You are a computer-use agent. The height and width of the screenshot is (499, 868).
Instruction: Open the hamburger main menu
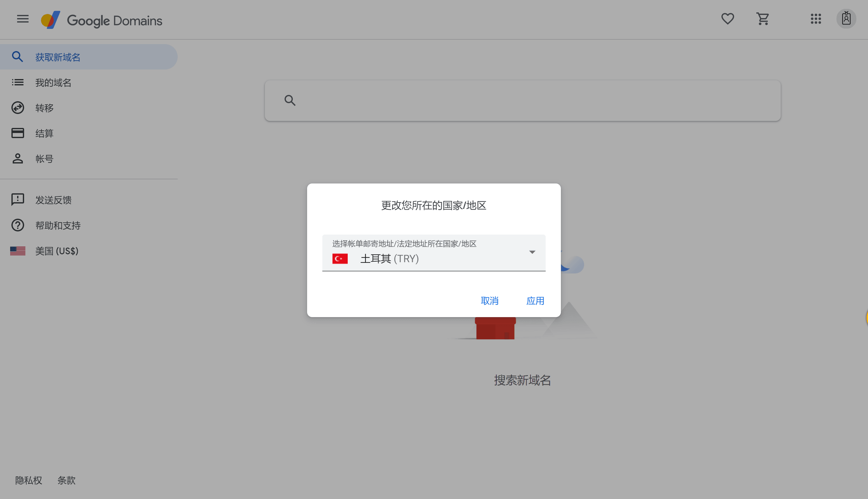click(x=23, y=19)
